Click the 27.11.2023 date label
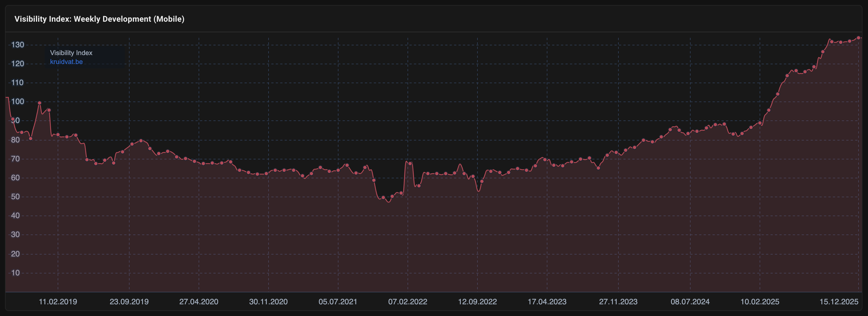Image resolution: width=868 pixels, height=316 pixels. 618,302
